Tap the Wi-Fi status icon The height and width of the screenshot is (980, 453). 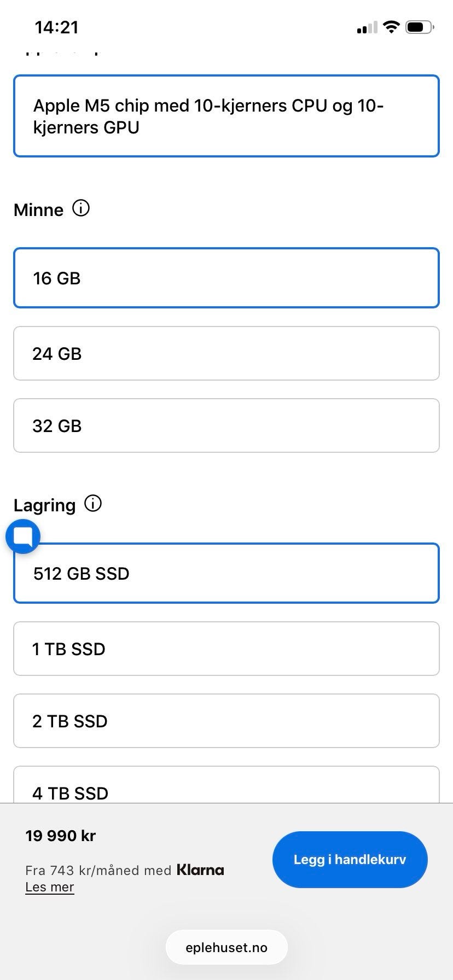[391, 27]
